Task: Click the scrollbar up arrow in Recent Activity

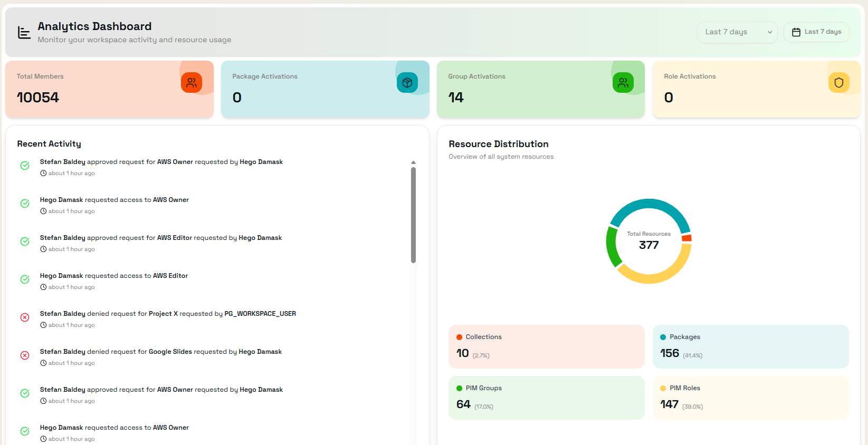Action: pos(413,162)
